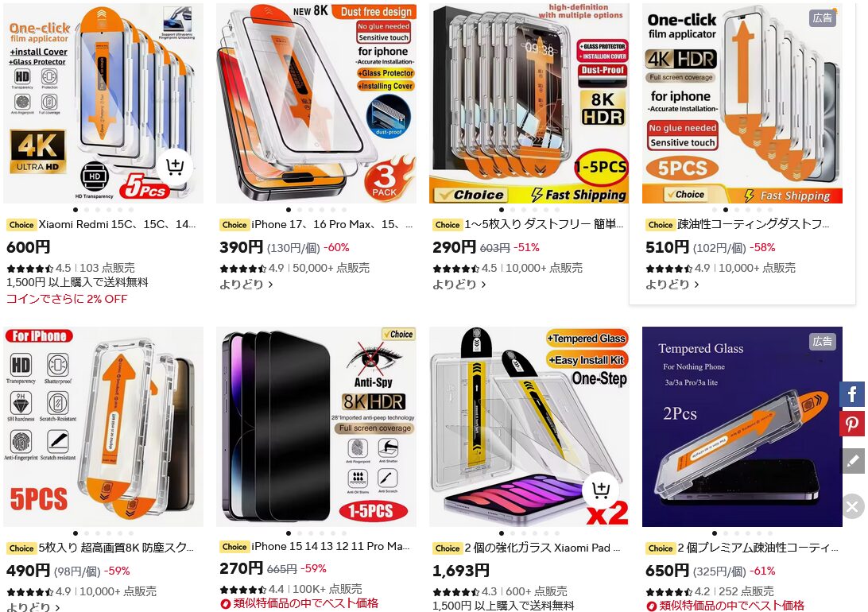Select second carousel dot under 290円 product image
This screenshot has height=612, width=868.
(513, 210)
